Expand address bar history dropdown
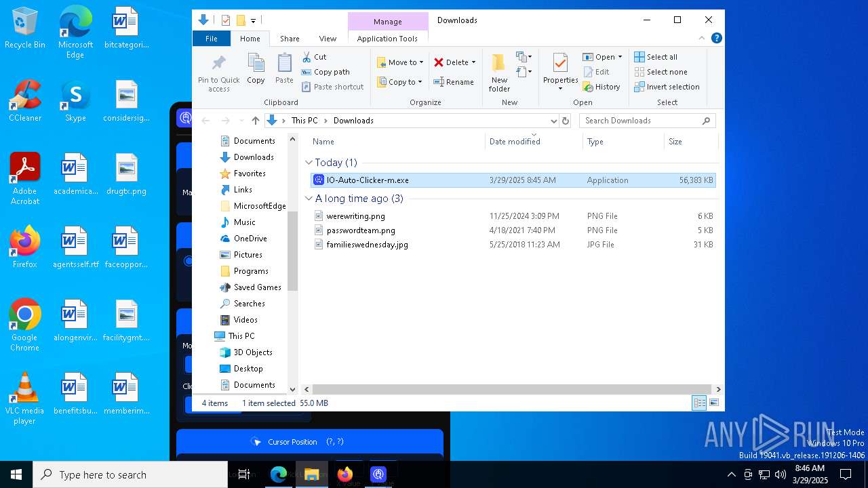Viewport: 868px width, 488px height. [x=553, y=121]
